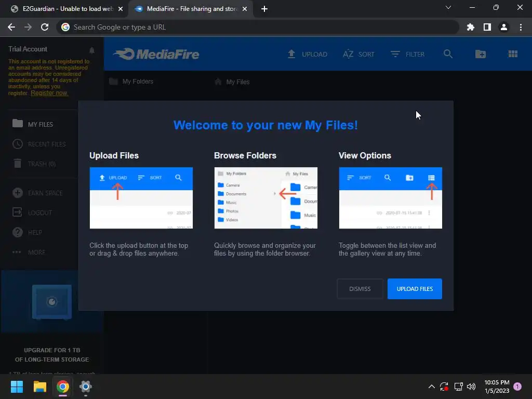Open Settings from the taskbar
This screenshot has height=399, width=532.
[86, 387]
